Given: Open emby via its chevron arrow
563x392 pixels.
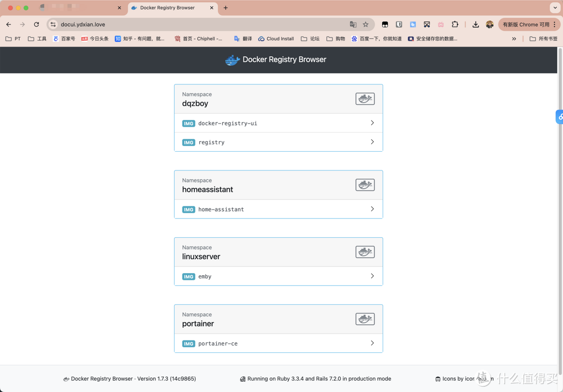Looking at the screenshot, I should tap(372, 276).
